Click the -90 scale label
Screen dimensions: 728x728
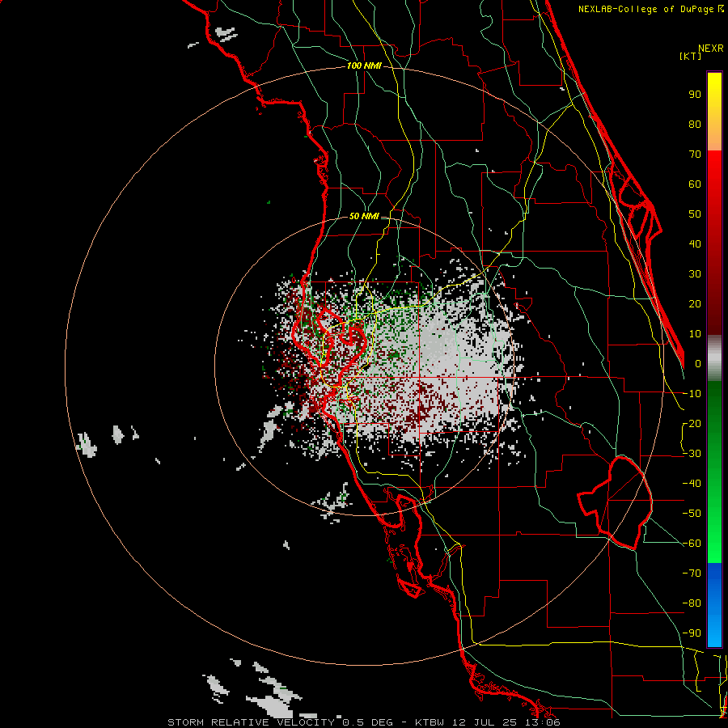(692, 633)
